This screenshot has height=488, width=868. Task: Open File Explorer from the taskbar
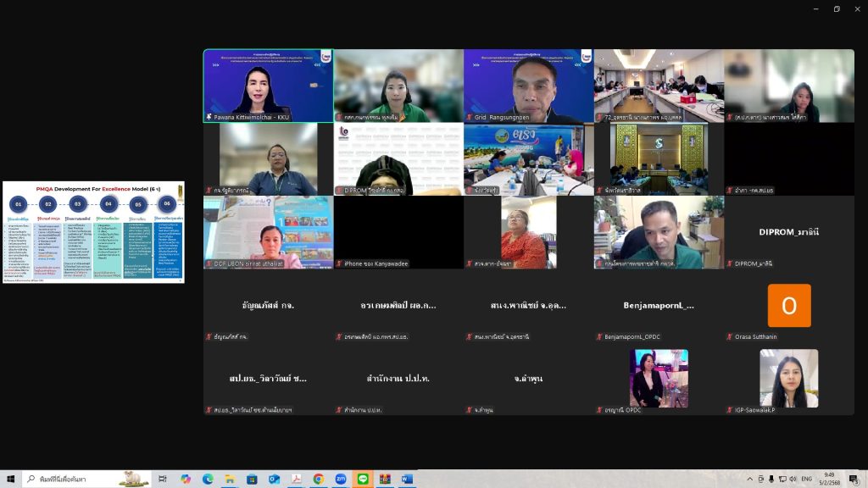tap(230, 479)
